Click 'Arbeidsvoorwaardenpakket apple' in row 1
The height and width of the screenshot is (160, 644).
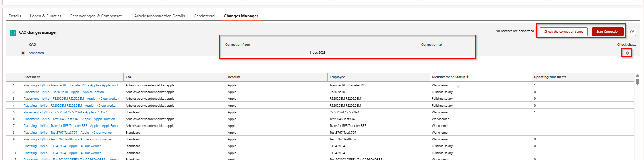(x=150, y=85)
